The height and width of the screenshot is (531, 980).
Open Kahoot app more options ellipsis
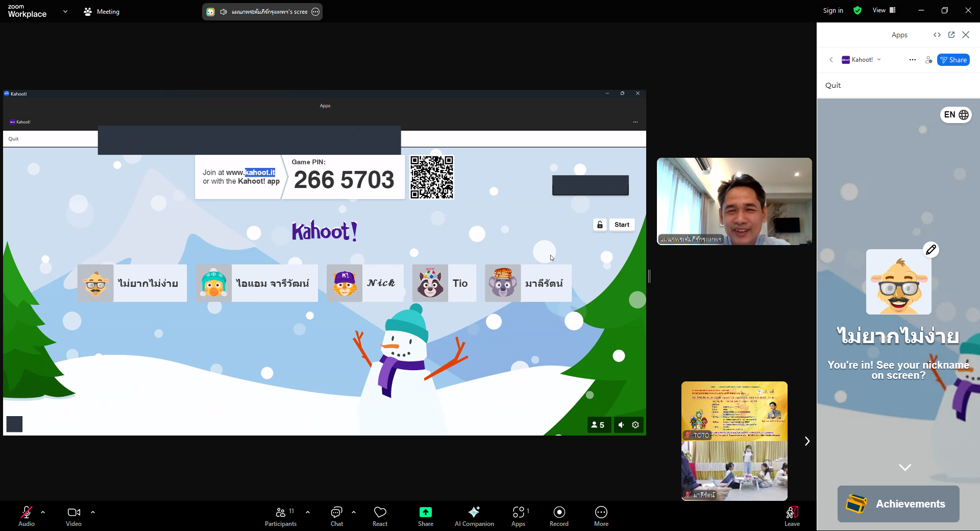click(913, 60)
